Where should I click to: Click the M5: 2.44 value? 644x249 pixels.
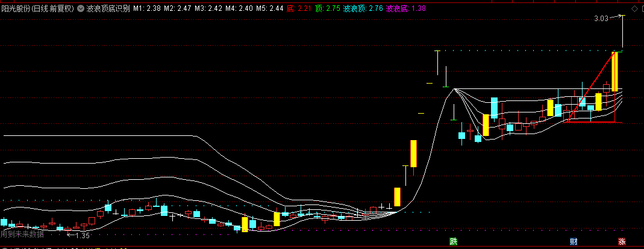[270, 8]
